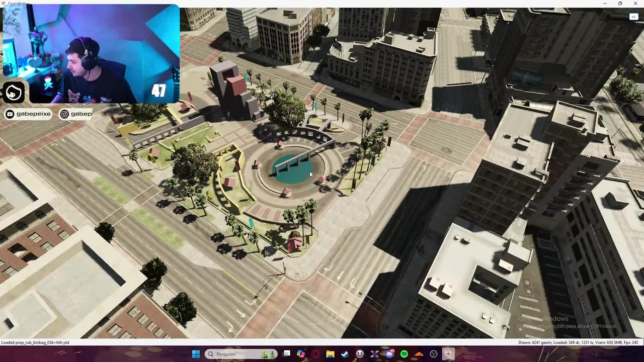
Task: Select the teal circular fountain in the plaza
Action: (x=293, y=170)
